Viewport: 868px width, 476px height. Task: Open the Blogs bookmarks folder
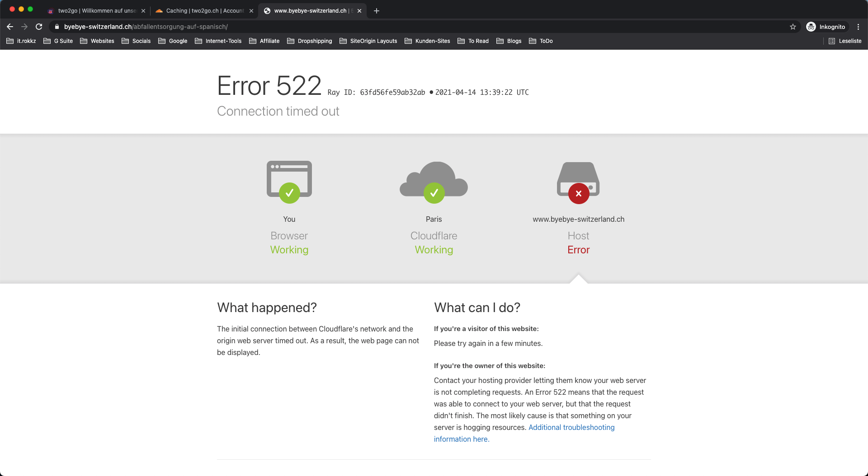click(x=509, y=41)
